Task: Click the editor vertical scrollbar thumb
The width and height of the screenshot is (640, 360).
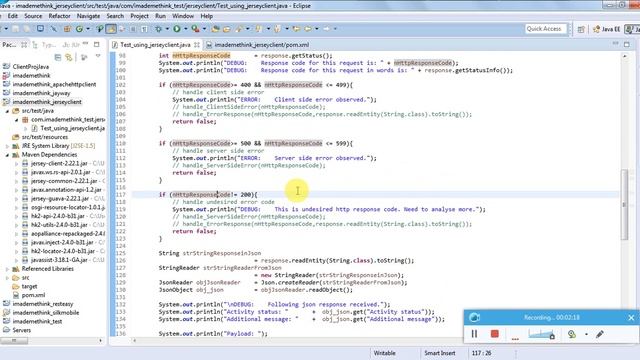Action: 624,204
